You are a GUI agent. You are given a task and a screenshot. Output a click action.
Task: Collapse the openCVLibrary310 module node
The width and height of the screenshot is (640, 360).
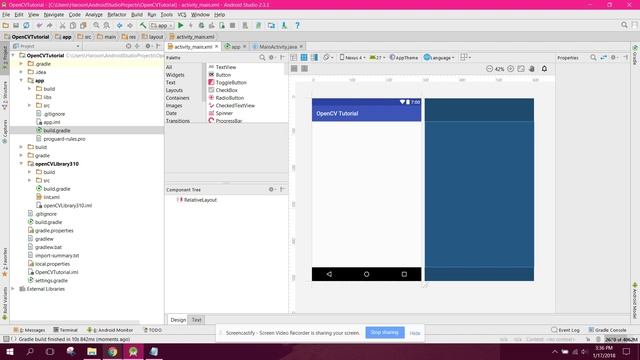point(21,164)
